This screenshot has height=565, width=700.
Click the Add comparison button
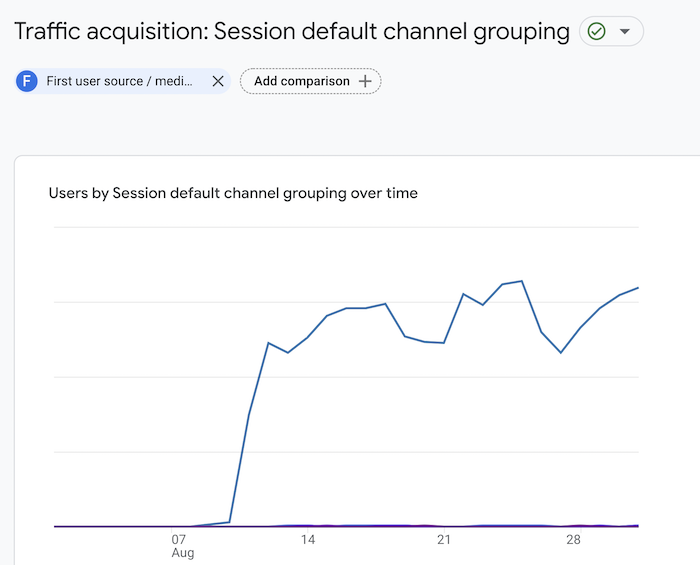[301, 81]
